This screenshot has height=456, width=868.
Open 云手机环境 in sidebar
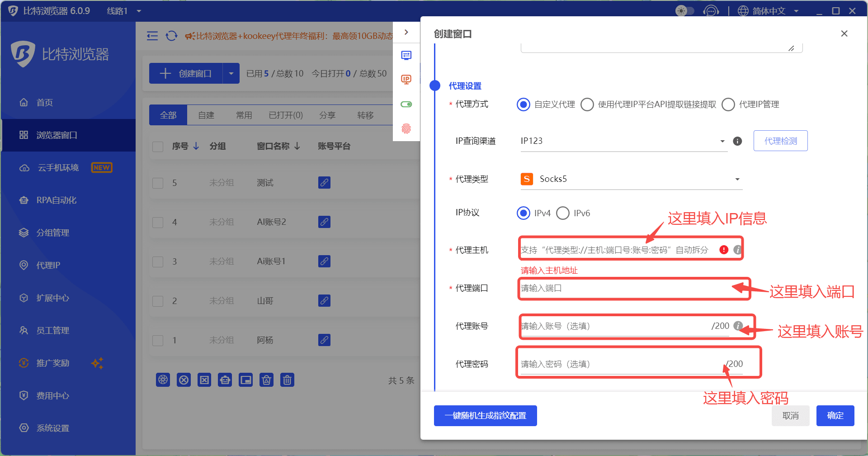point(68,168)
